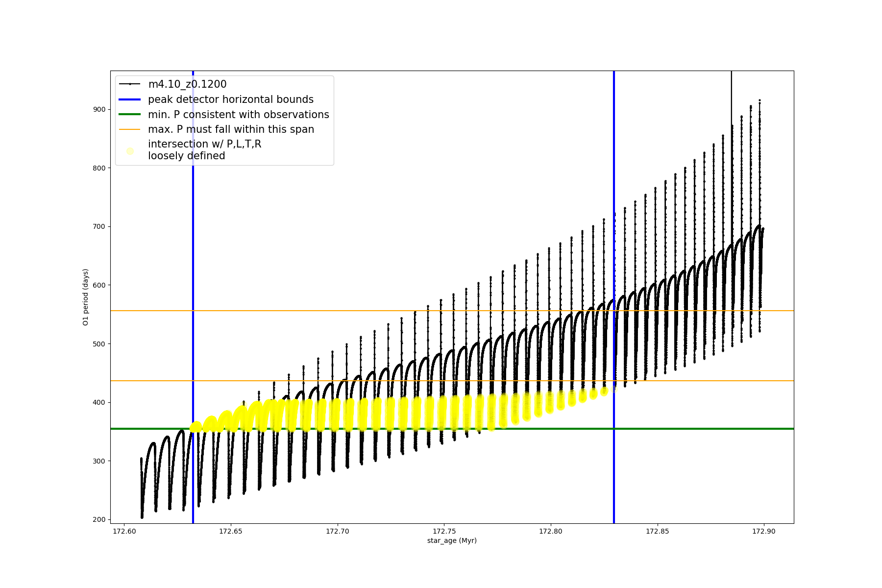This screenshot has width=882, height=588.
Task: Select the 'peak detector horizontal bounds' legend label
Action: click(230, 99)
